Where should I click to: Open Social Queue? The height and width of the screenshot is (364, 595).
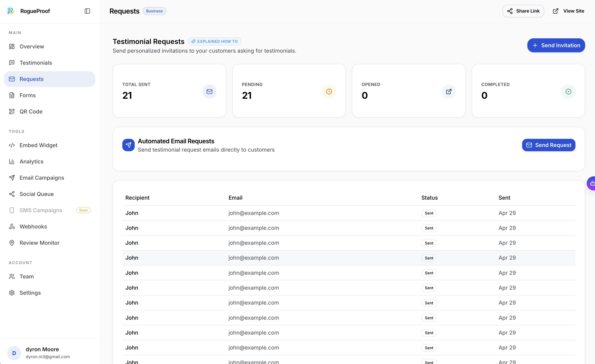tap(49, 194)
